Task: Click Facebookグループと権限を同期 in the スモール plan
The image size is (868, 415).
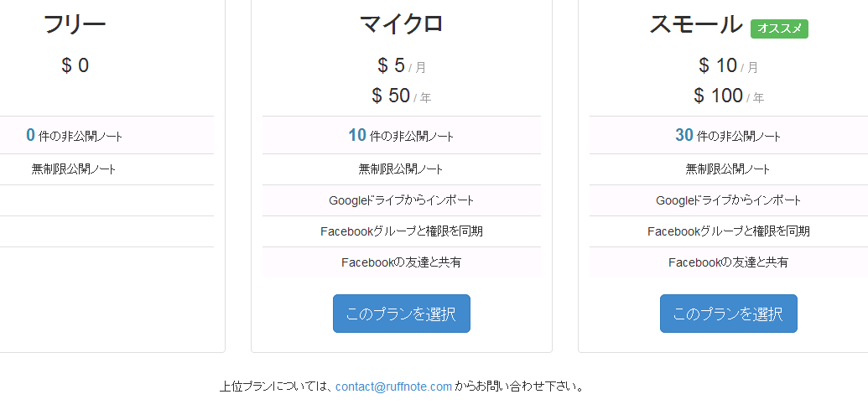Action: click(x=728, y=231)
